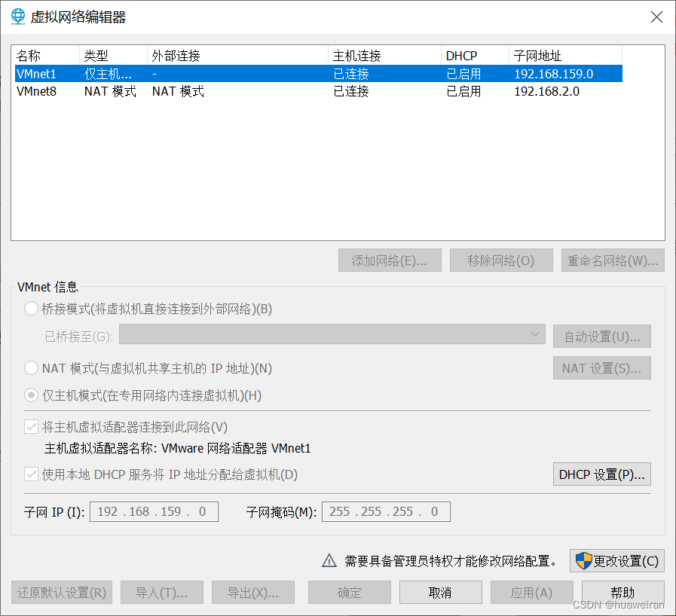Click the 应用(A) button

[x=531, y=593]
